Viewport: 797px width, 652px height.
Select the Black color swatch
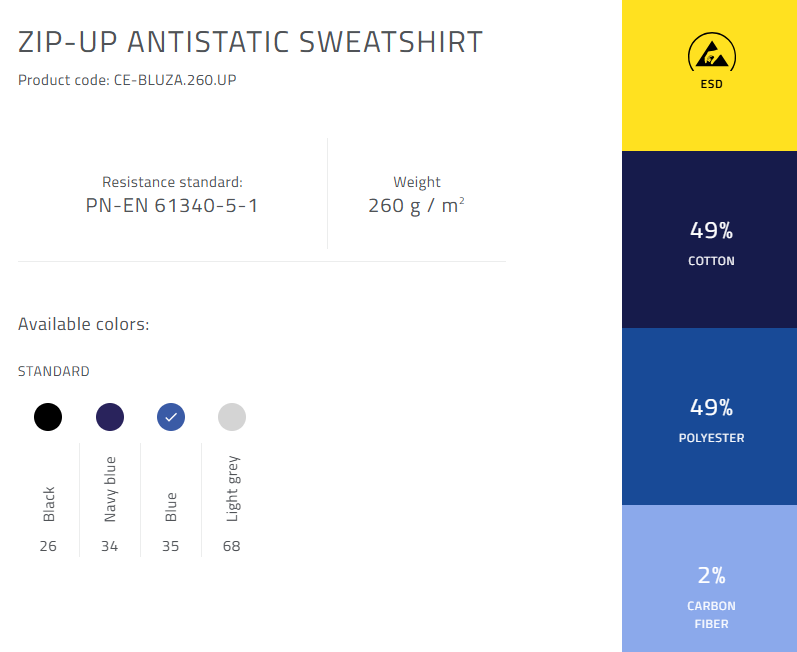pos(48,417)
